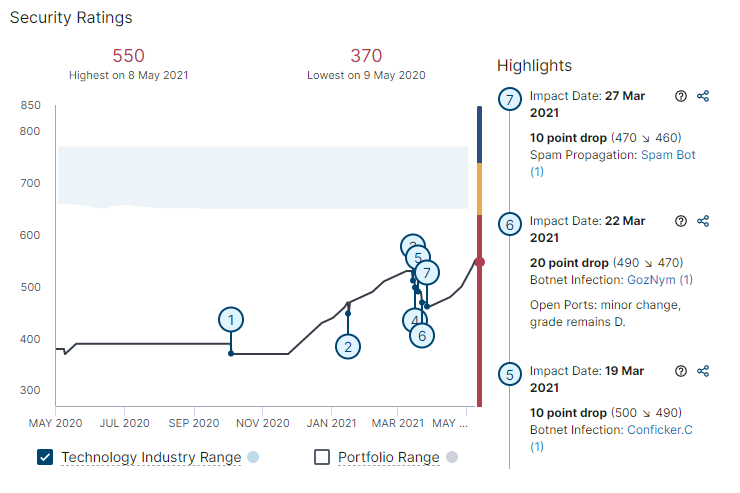The image size is (740, 493).
Task: Click chart marker 6 on the graph
Action: click(422, 335)
